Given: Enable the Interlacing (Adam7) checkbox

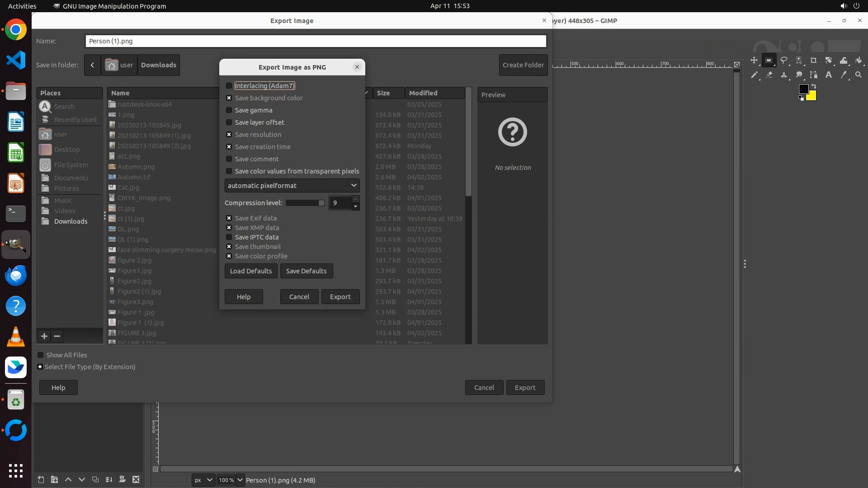Looking at the screenshot, I should pos(229,86).
